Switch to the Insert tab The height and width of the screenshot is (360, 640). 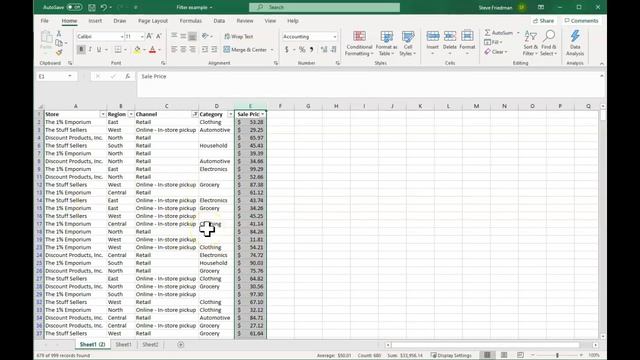tap(95, 21)
